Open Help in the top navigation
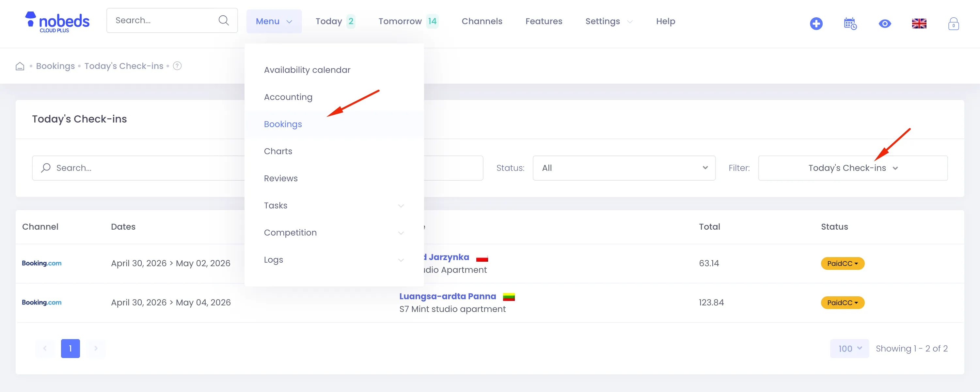980x392 pixels. pos(665,21)
